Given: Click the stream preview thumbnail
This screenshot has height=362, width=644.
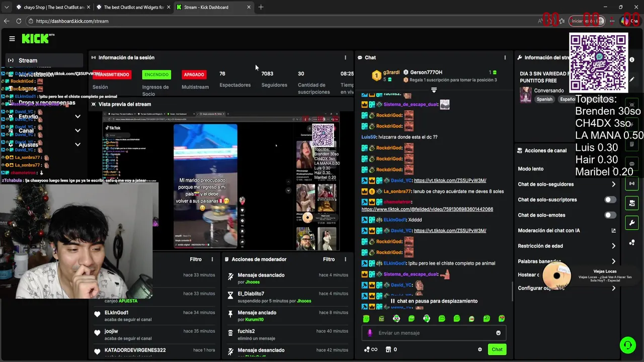Looking at the screenshot, I should point(221,180).
